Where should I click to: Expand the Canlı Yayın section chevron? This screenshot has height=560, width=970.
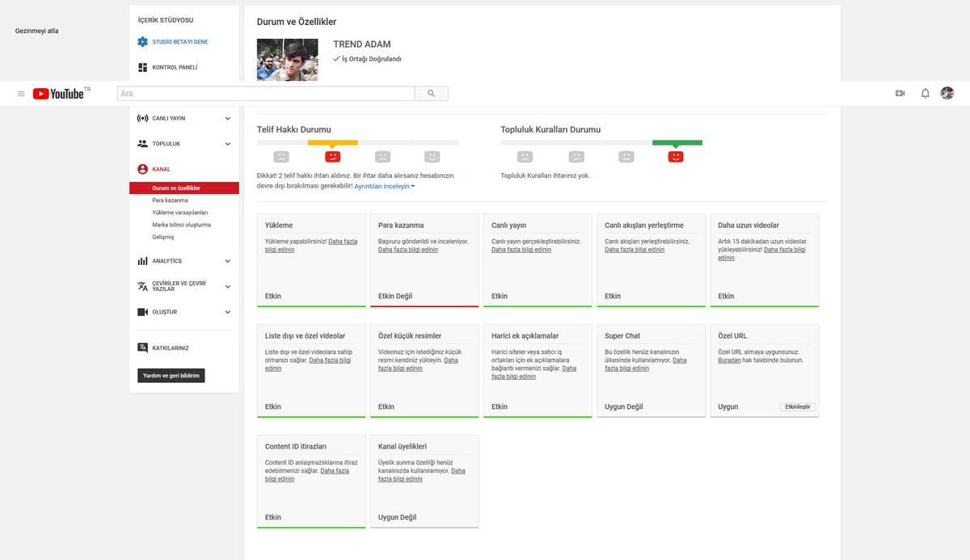tap(228, 118)
